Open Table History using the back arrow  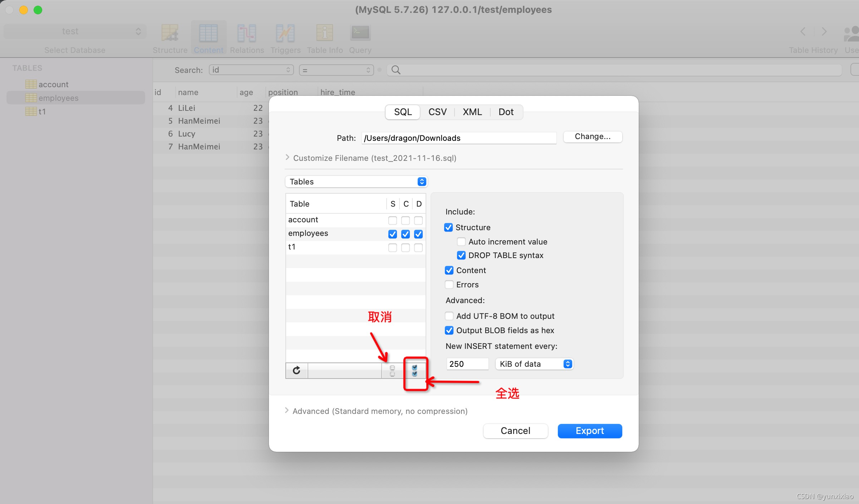tap(803, 31)
